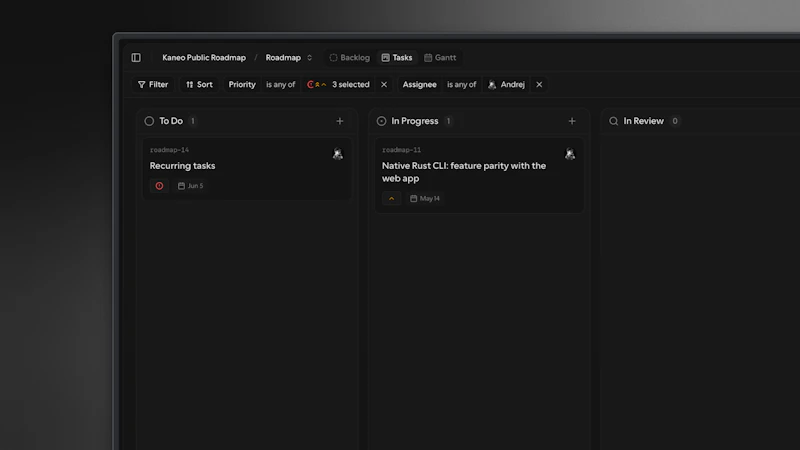This screenshot has height=450, width=800.
Task: Click task ID roadmap-14
Action: coord(169,150)
